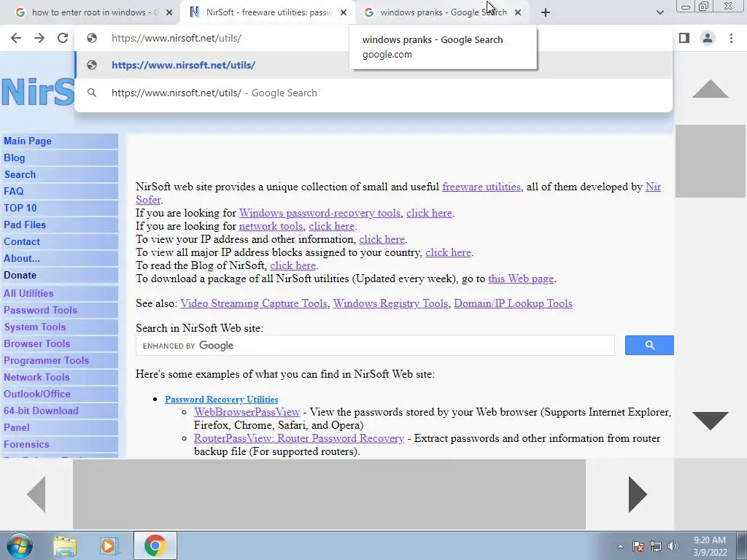Open Video Streaming Capture Tools link
This screenshot has height=560, width=747.
pos(253,303)
